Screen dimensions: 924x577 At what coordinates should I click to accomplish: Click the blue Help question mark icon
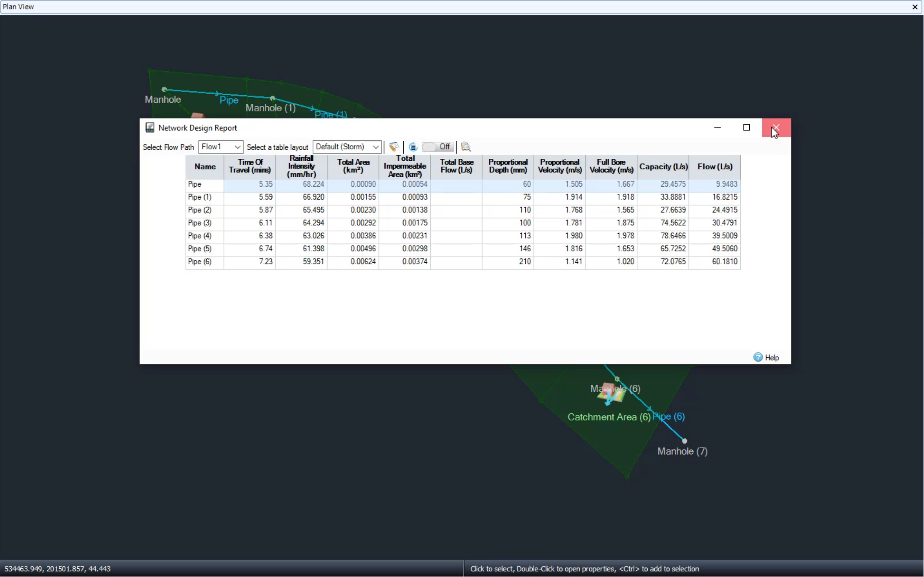click(x=758, y=357)
